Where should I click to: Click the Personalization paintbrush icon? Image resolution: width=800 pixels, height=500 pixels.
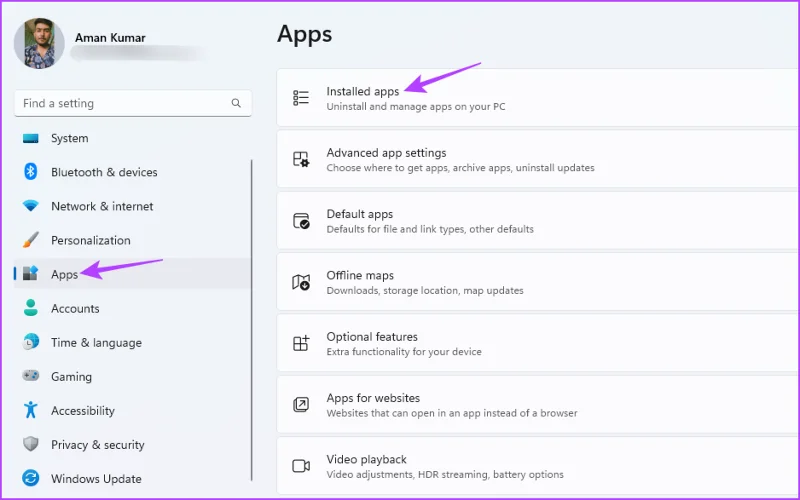pos(31,240)
